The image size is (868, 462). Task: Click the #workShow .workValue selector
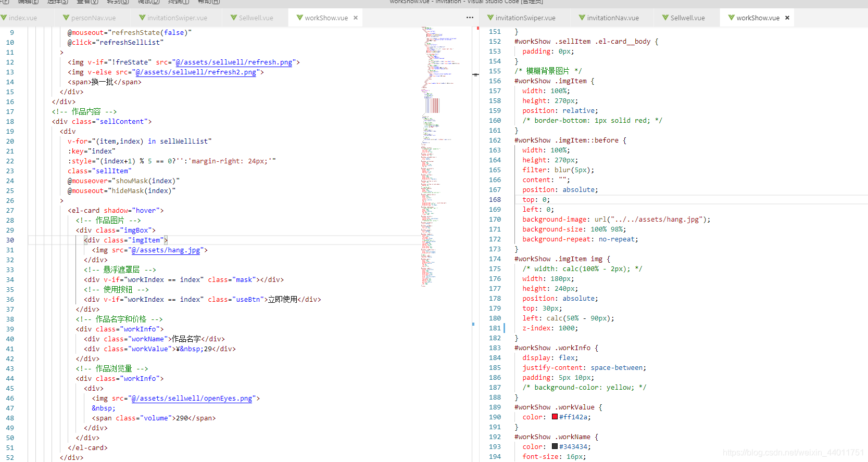point(558,407)
